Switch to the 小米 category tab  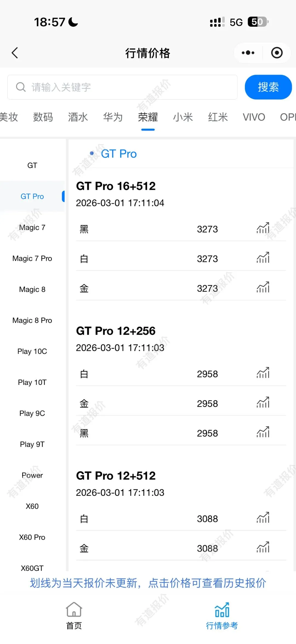tap(183, 117)
